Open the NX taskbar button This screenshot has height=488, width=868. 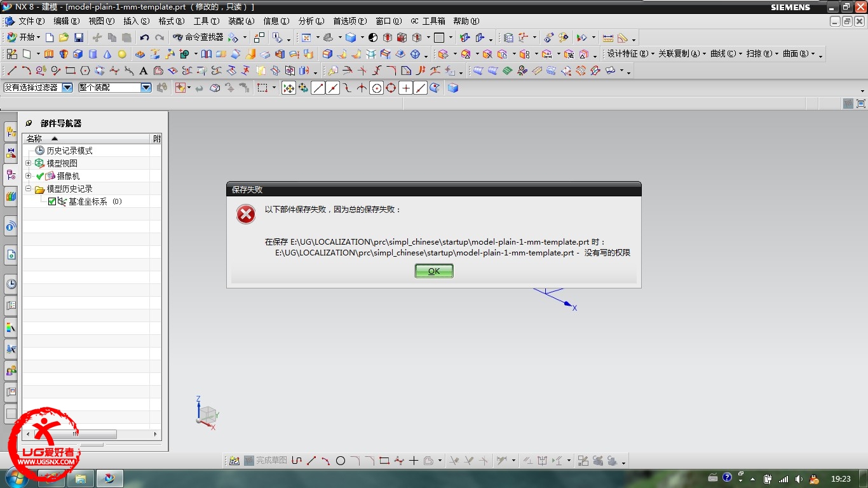(109, 478)
